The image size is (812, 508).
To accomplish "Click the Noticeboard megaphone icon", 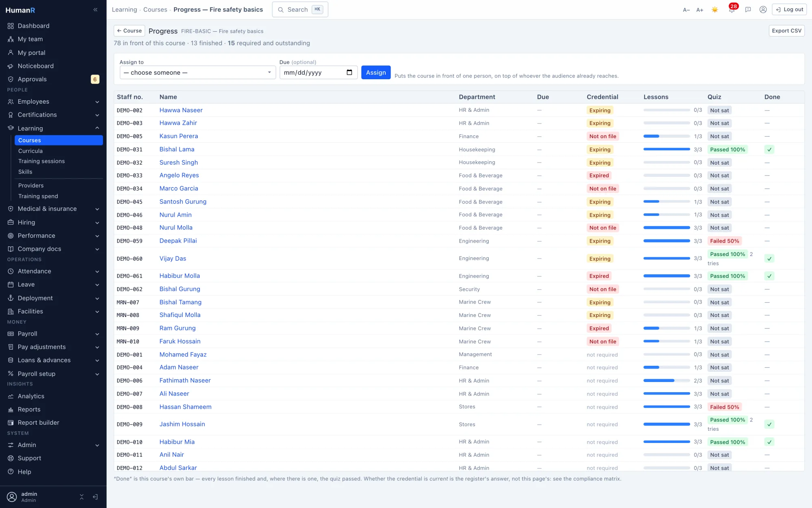I will click(11, 66).
